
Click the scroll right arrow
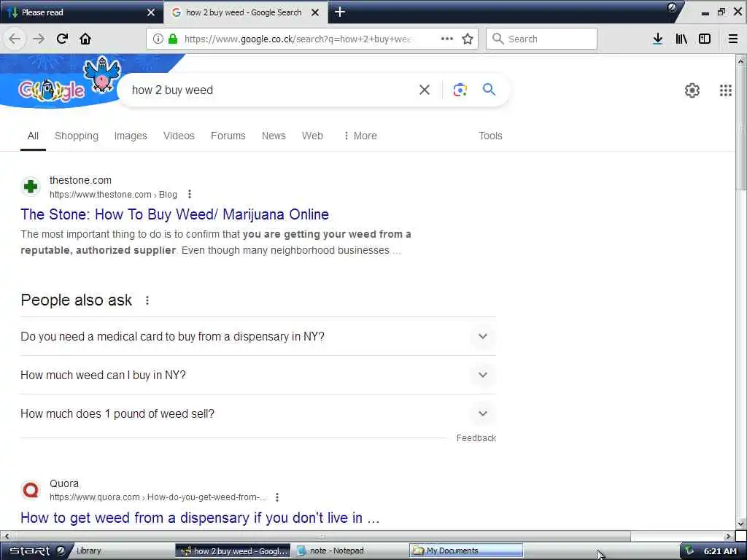[727, 536]
